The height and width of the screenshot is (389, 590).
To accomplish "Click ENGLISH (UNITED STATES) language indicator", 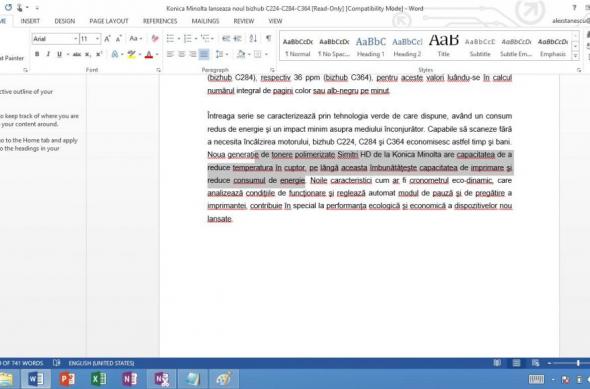I will 101,363.
